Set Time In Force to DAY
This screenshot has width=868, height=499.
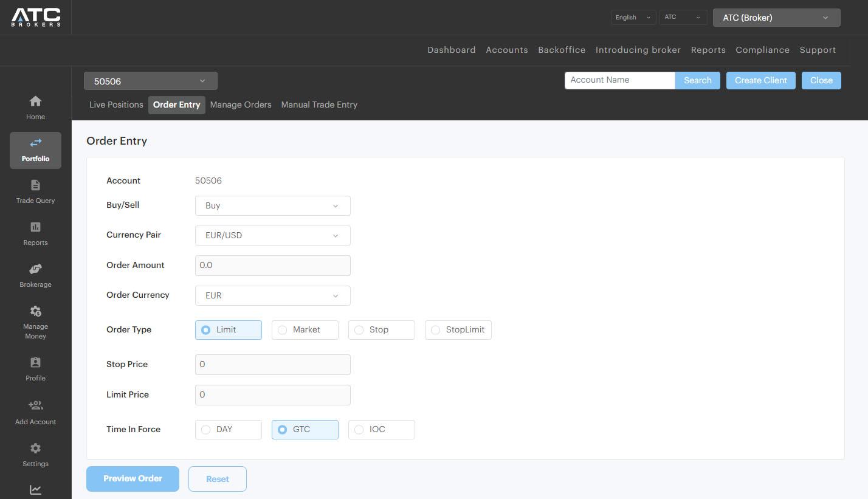[228, 430]
